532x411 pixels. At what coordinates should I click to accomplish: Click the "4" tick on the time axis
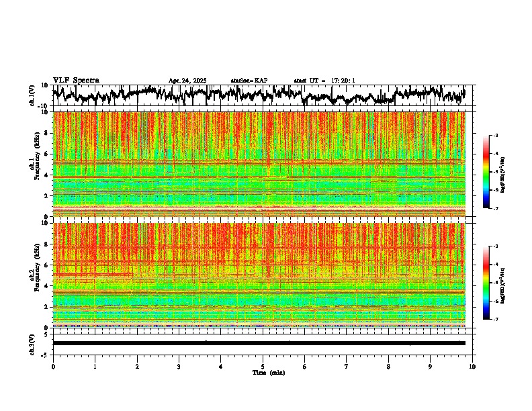point(221,367)
